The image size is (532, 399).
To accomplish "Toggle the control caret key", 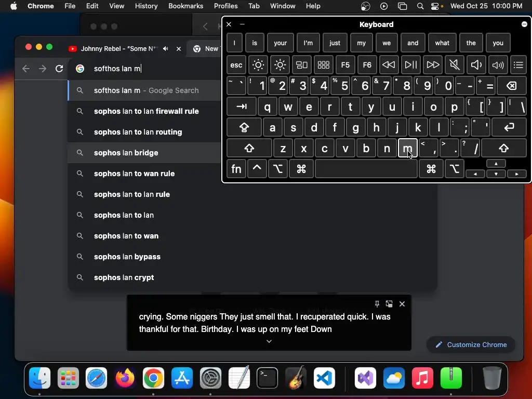I will 257,169.
